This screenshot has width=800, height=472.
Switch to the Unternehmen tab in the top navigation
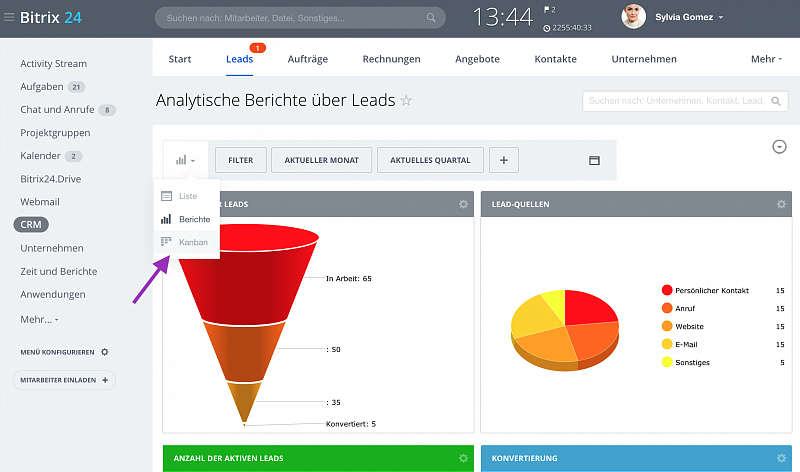[x=644, y=59]
